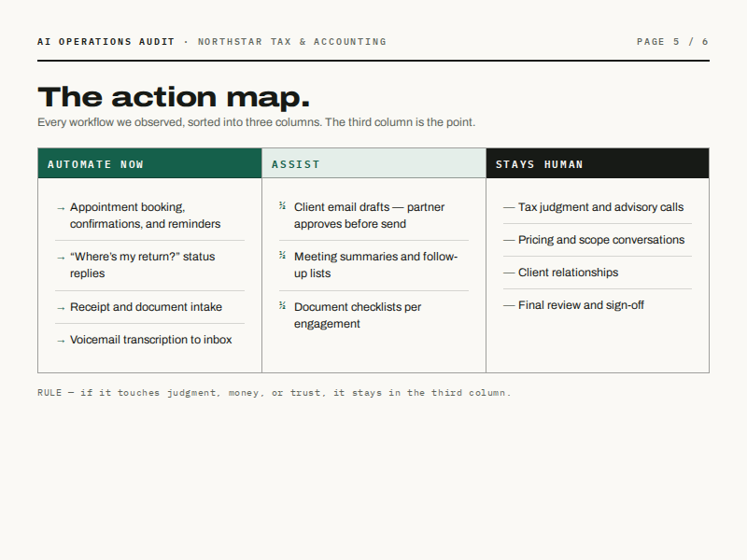
Task: Click the arrow icon beside 'Voicemail transcription'
Action: click(x=61, y=341)
